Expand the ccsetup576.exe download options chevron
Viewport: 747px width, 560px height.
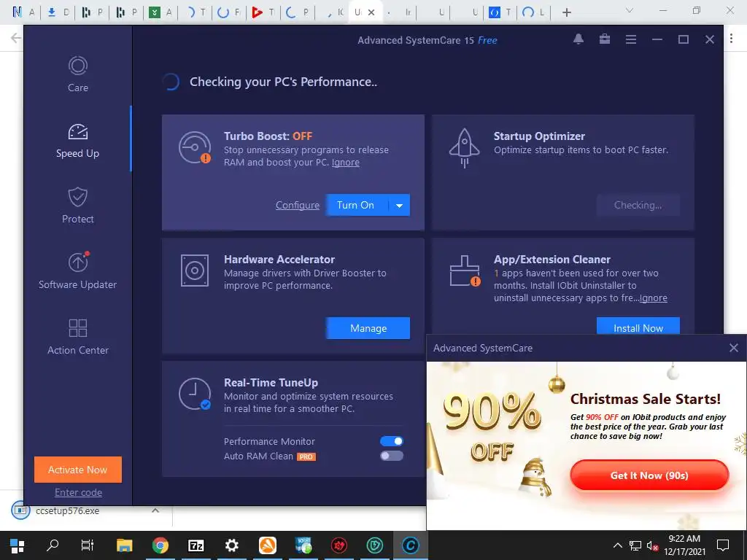(x=155, y=510)
